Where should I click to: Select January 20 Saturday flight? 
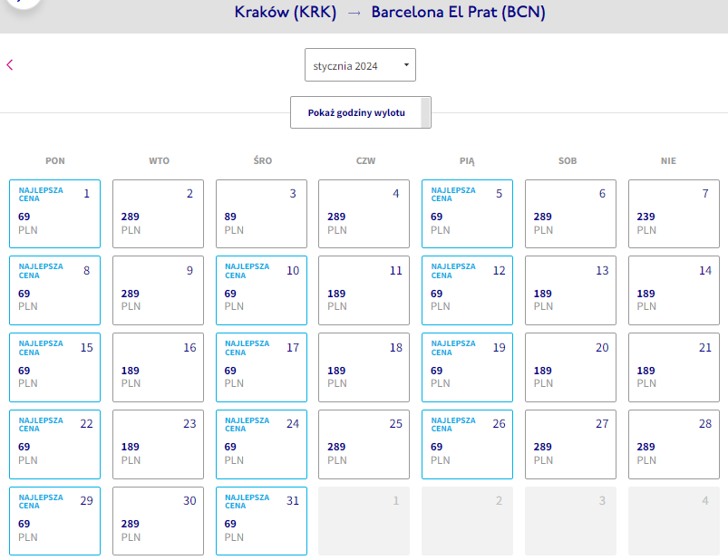570,368
